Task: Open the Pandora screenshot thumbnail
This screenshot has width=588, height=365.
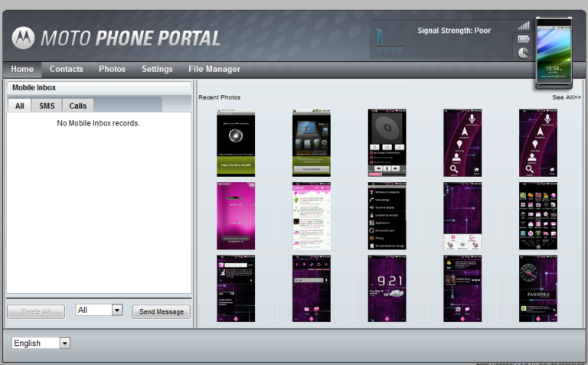Action: (x=537, y=288)
